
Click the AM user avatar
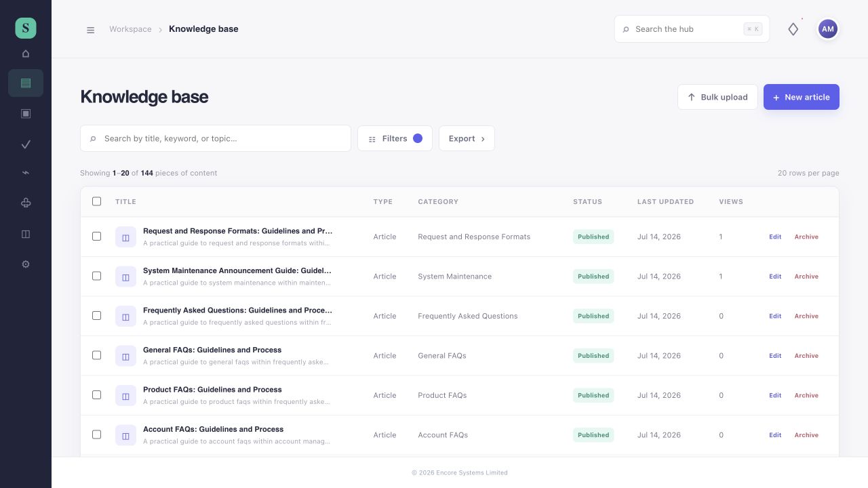(827, 29)
